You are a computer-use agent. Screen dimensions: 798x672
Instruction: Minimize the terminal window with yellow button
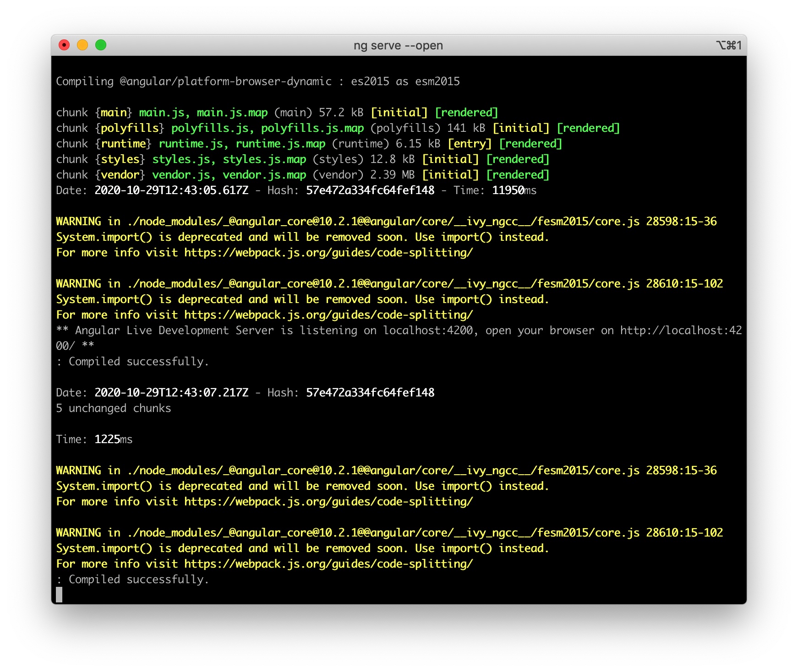click(x=82, y=45)
